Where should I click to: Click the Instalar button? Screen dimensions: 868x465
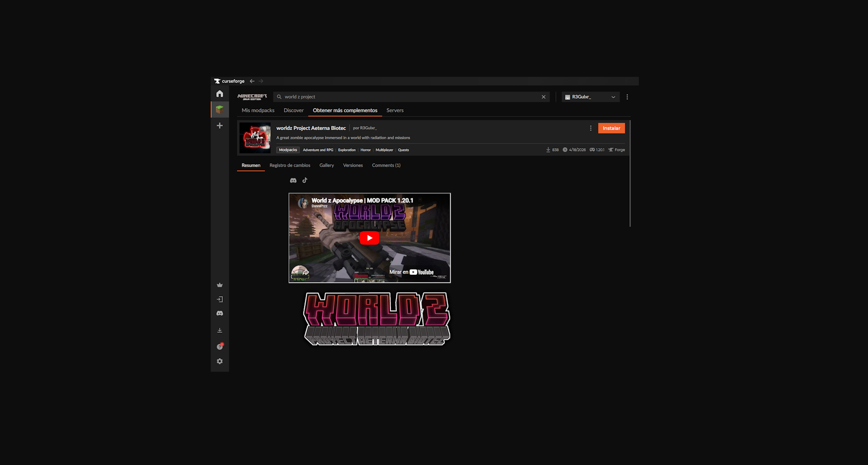coord(612,128)
